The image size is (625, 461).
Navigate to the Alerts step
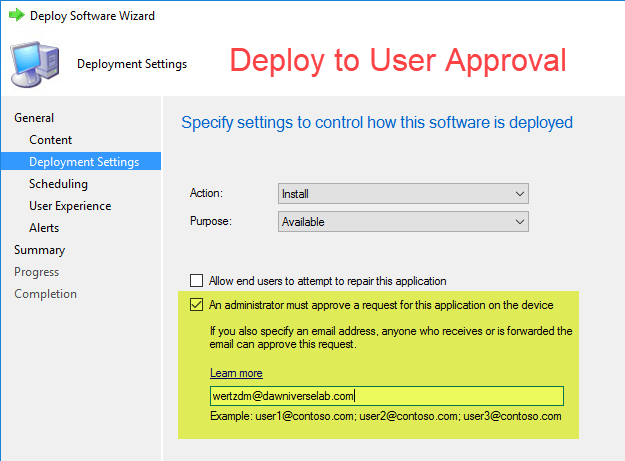point(44,228)
